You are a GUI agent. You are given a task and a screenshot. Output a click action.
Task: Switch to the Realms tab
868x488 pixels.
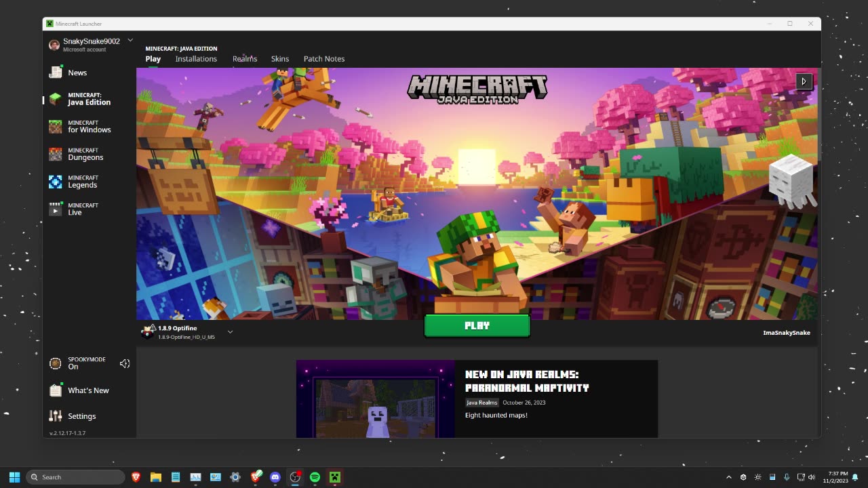tap(245, 59)
